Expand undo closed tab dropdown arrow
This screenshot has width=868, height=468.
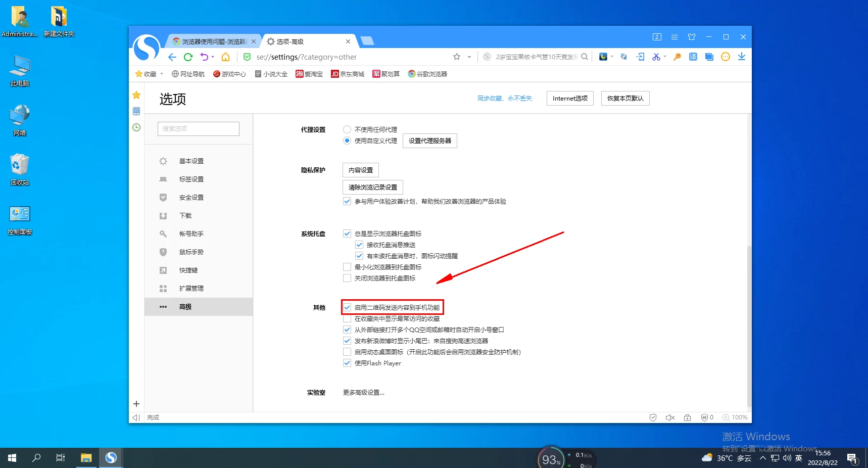213,57
